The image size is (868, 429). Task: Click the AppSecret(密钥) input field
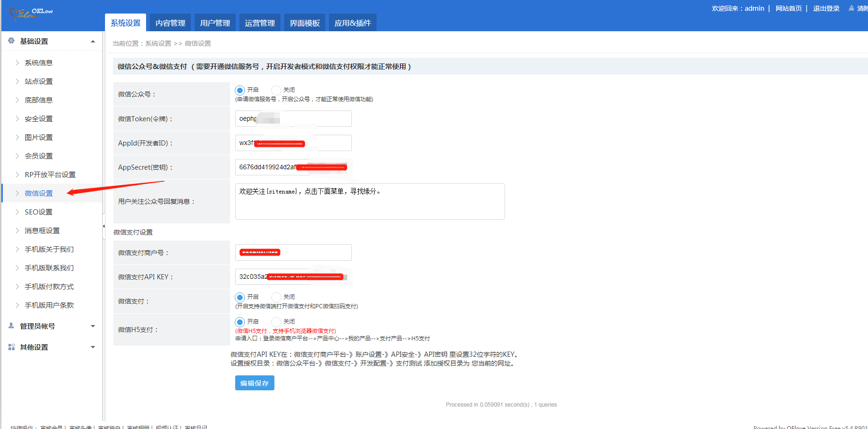click(294, 167)
